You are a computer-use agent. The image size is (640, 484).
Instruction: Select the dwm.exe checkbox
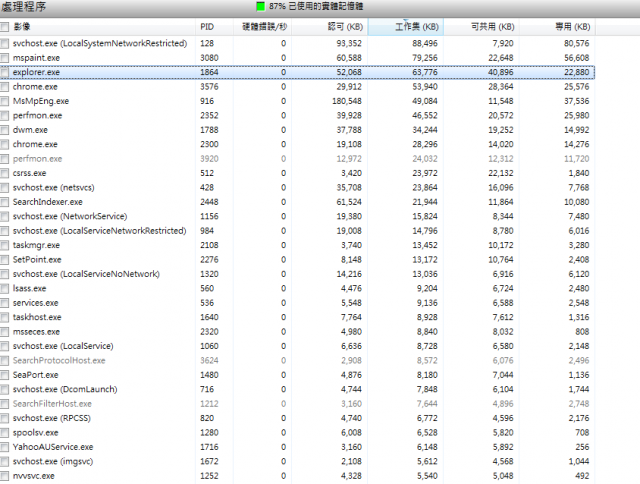click(x=4, y=130)
